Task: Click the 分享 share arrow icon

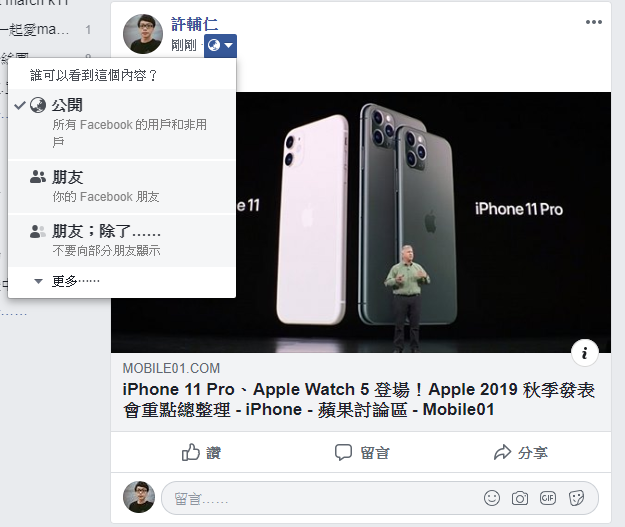Action: tap(502, 452)
